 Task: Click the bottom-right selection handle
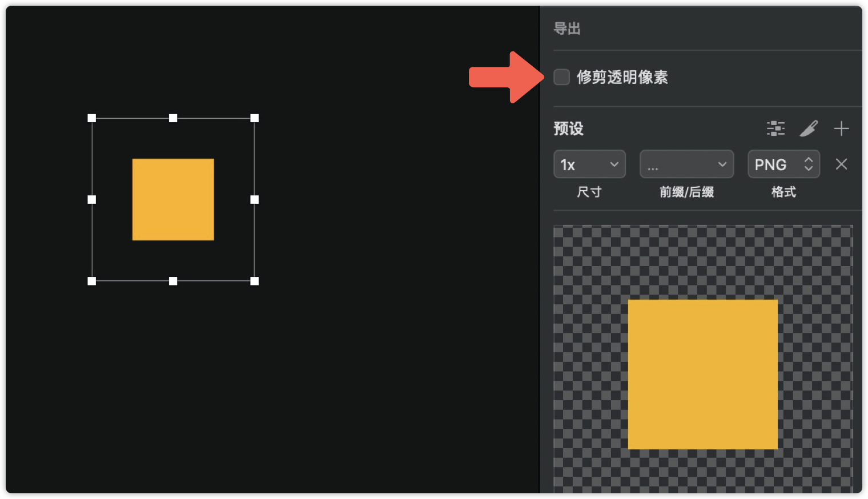tap(255, 281)
